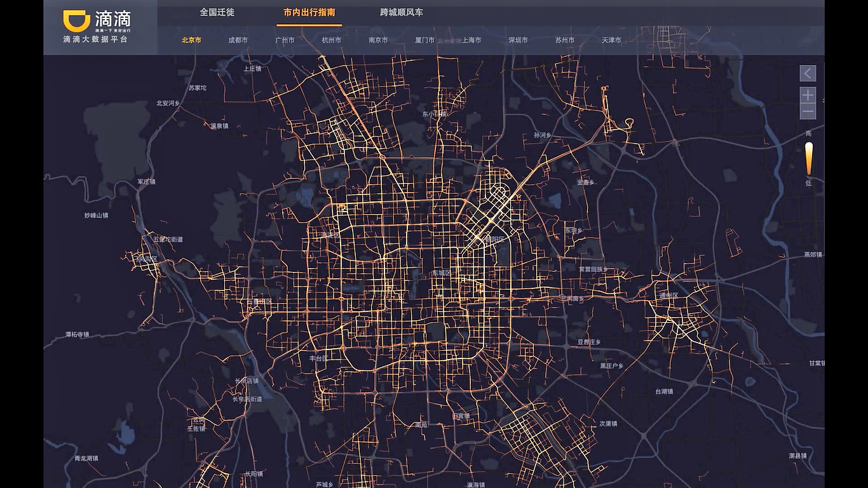
Task: Click the 台湖镇 map label
Action: 663,391
